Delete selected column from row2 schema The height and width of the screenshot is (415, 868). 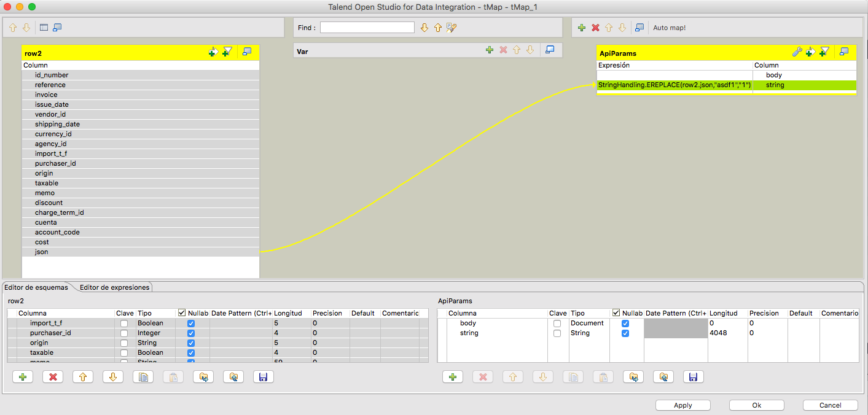pyautogui.click(x=53, y=377)
